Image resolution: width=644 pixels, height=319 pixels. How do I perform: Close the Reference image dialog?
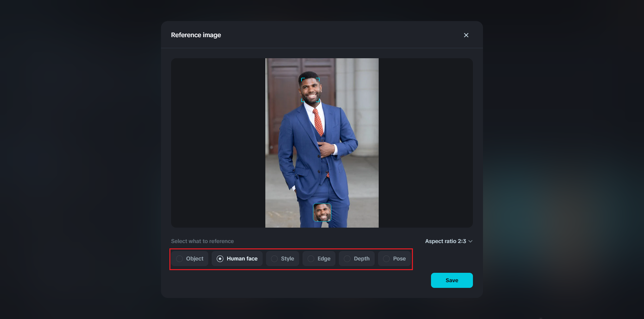coord(466,35)
